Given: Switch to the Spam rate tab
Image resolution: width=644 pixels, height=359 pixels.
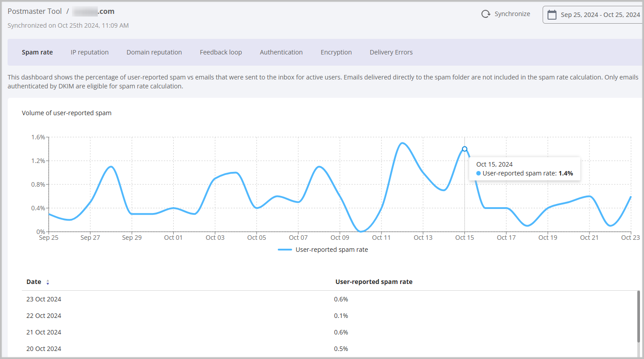Looking at the screenshot, I should tap(37, 52).
